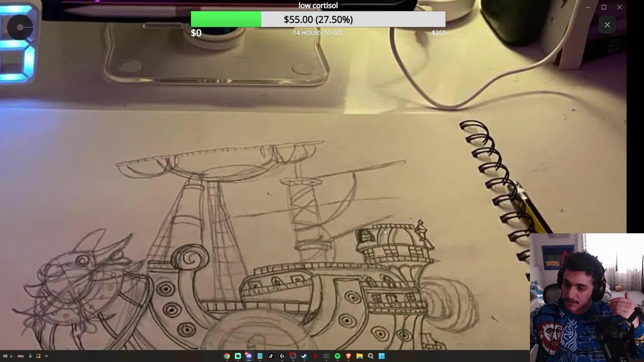Expand hidden tray icons chevron
The width and height of the screenshot is (644, 362).
(46, 356)
